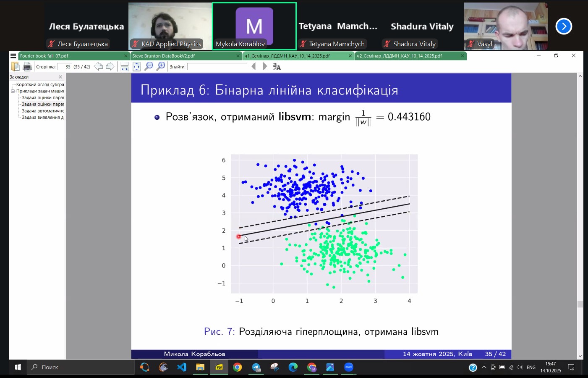Go to previous page with the left arrow
The image size is (588, 378).
98,66
